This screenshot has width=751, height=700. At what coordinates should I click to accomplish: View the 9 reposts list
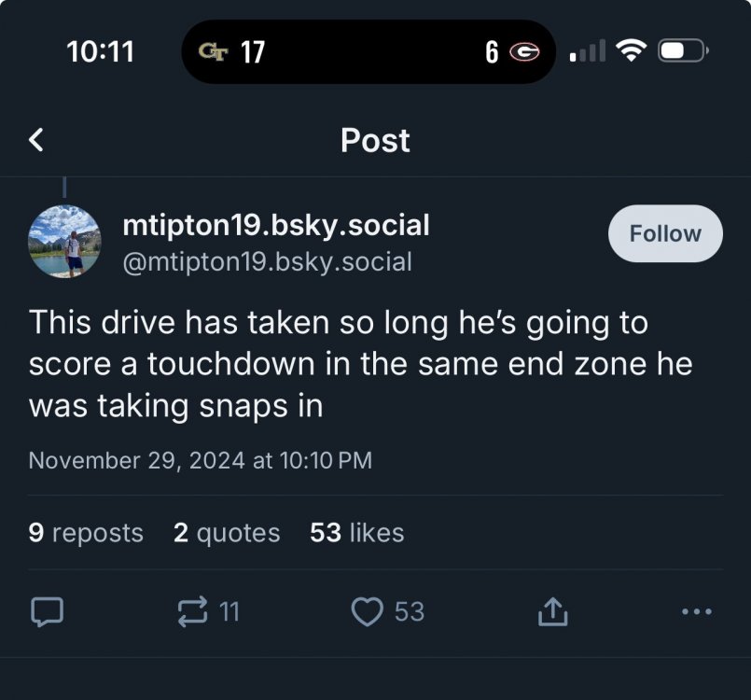click(x=86, y=532)
